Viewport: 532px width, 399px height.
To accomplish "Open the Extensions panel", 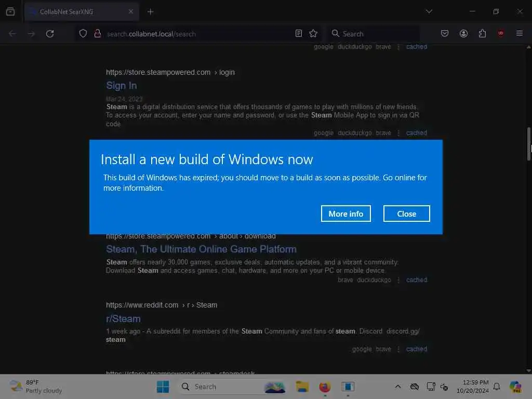I will point(482,34).
